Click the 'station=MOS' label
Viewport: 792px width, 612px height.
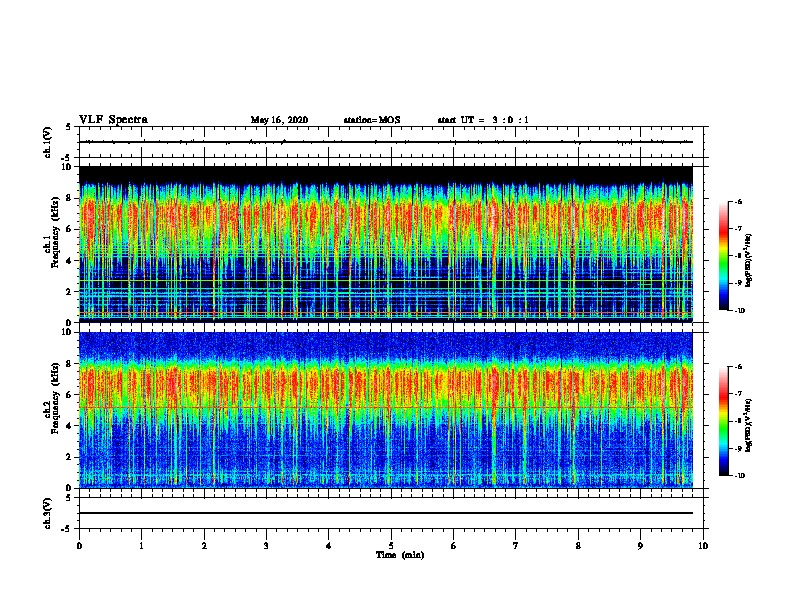point(372,120)
